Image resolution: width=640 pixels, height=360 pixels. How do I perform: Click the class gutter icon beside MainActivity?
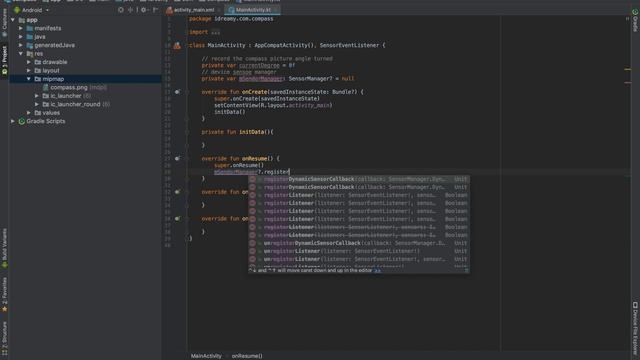tap(177, 46)
